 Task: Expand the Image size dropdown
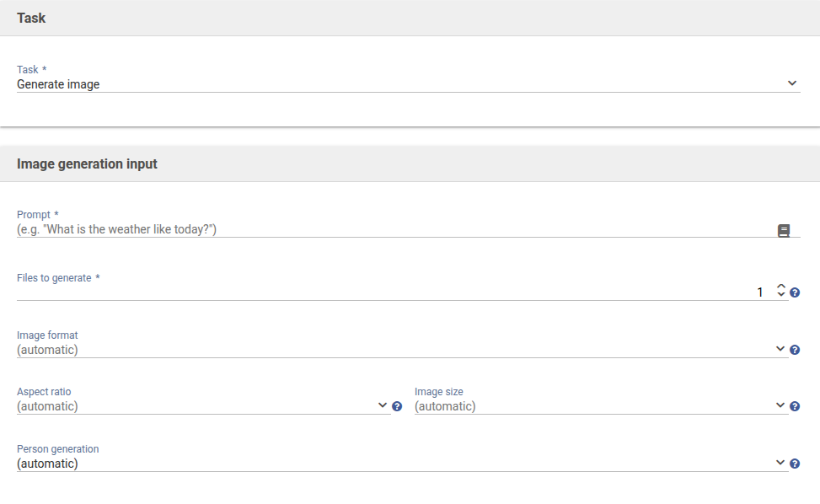point(600,406)
